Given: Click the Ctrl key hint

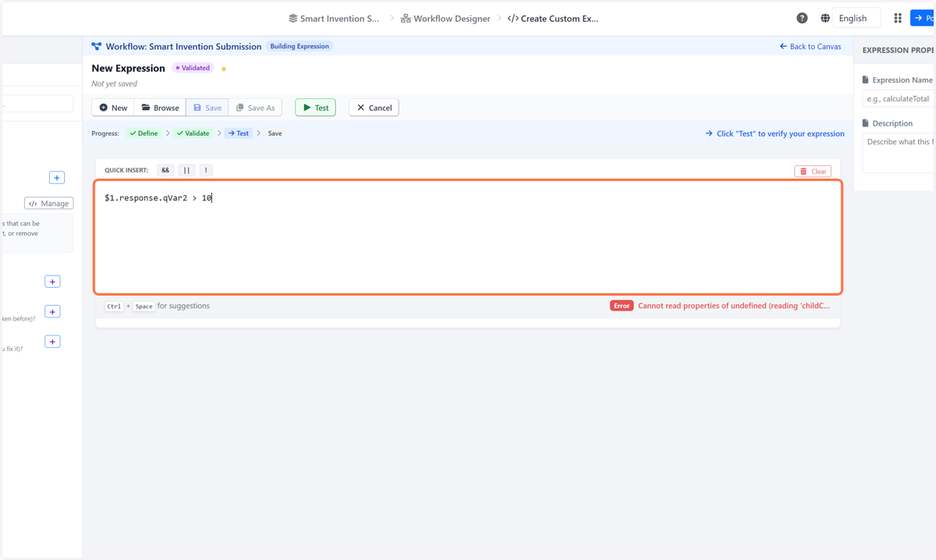Looking at the screenshot, I should pyautogui.click(x=114, y=307).
